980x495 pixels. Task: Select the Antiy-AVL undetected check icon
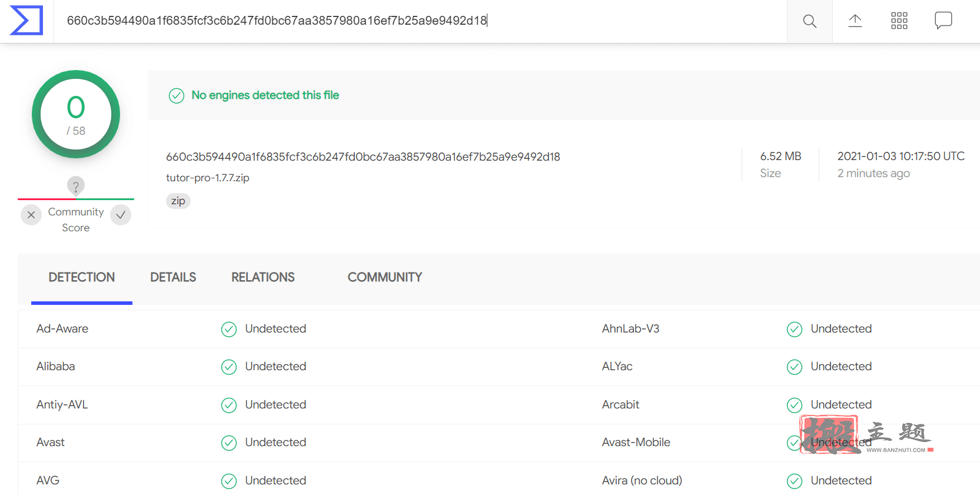click(x=229, y=405)
